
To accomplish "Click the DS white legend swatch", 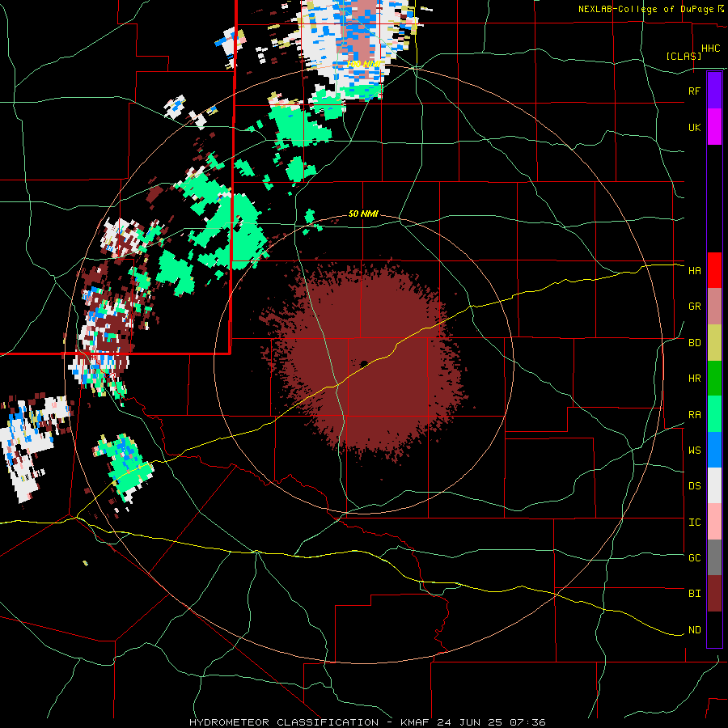I will point(714,485).
